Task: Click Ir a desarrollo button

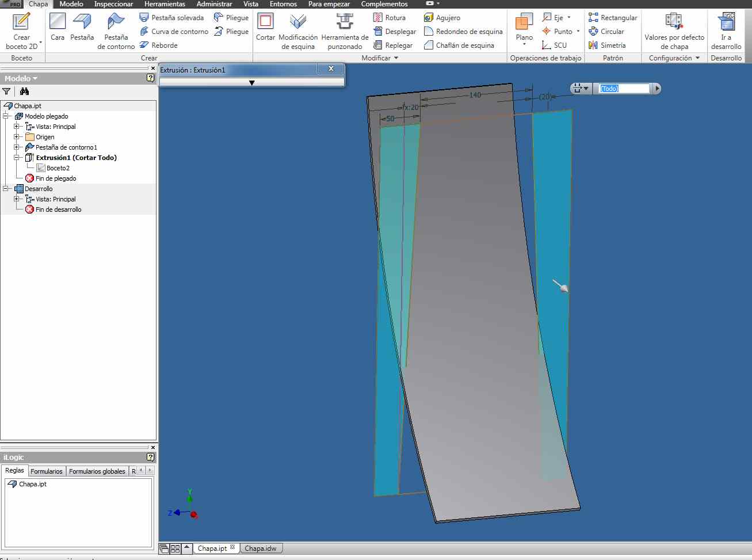Action: (x=726, y=31)
